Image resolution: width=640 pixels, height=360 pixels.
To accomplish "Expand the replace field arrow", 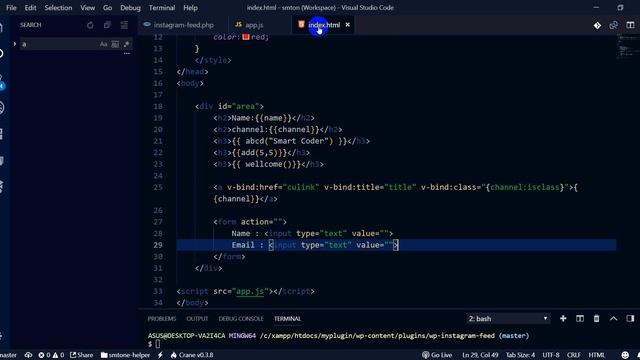I will (15, 44).
